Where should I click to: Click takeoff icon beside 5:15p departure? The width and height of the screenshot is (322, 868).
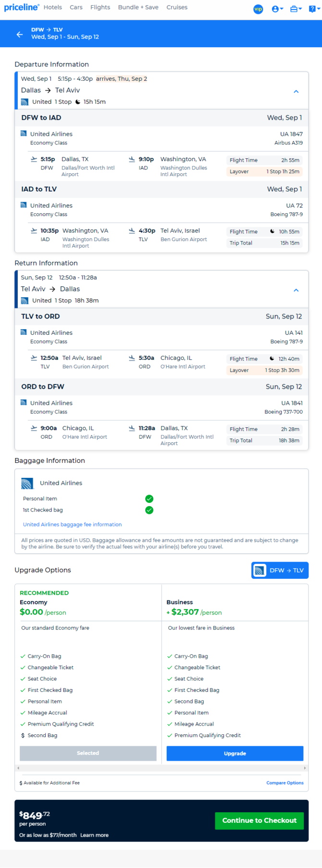(x=34, y=159)
